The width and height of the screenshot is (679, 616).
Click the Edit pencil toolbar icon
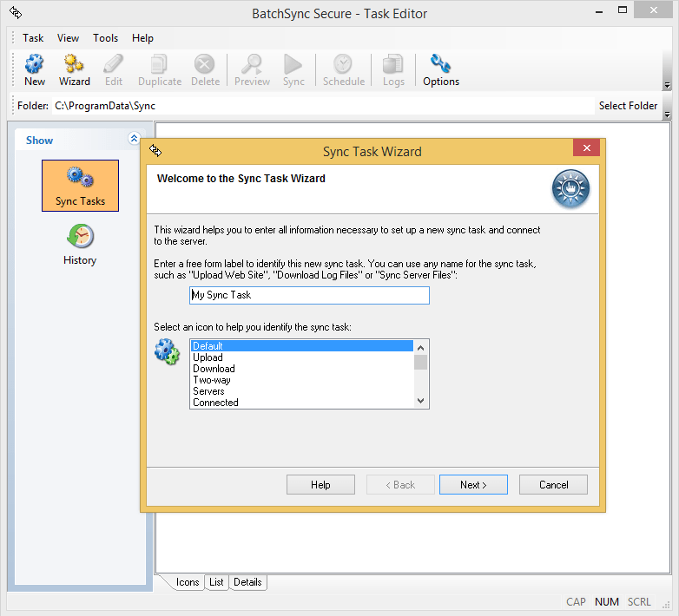click(x=114, y=69)
